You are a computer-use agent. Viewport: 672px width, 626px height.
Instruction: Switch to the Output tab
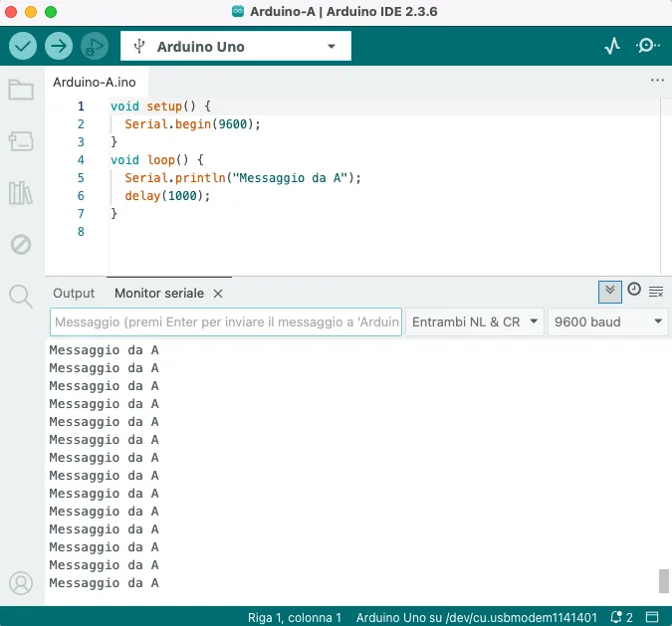[x=74, y=293]
